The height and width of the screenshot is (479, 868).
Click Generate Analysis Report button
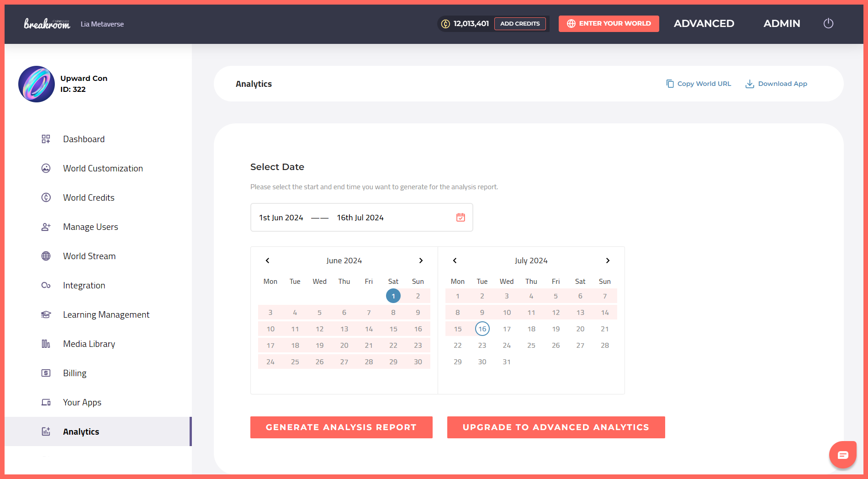(341, 427)
